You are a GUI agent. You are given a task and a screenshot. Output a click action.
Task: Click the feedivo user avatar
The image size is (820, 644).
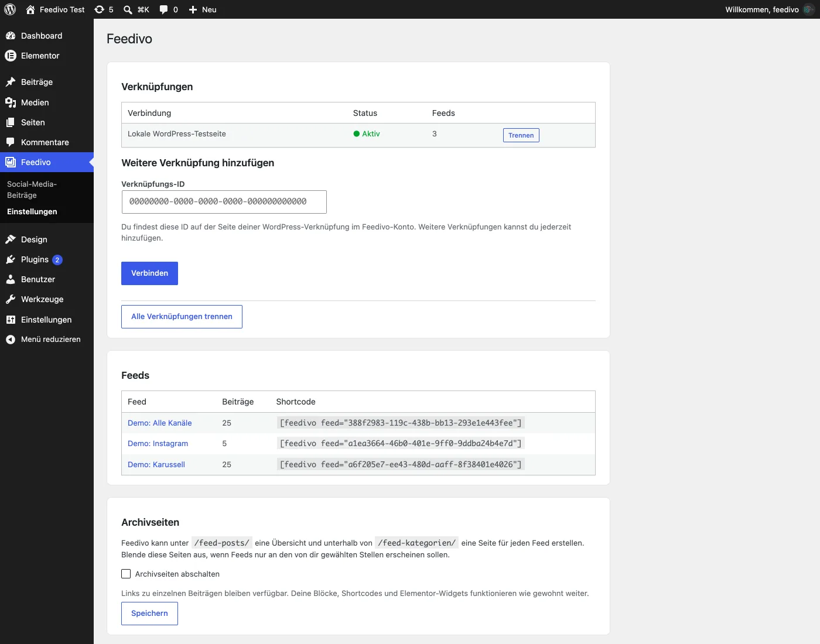pos(809,9)
